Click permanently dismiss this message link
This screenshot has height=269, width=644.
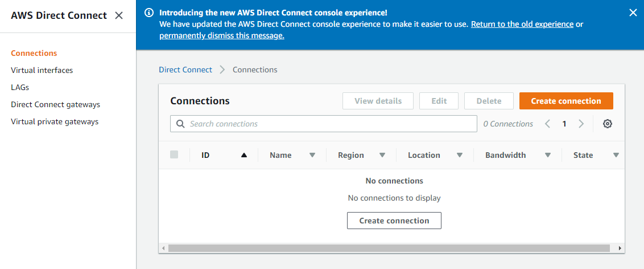(x=222, y=36)
